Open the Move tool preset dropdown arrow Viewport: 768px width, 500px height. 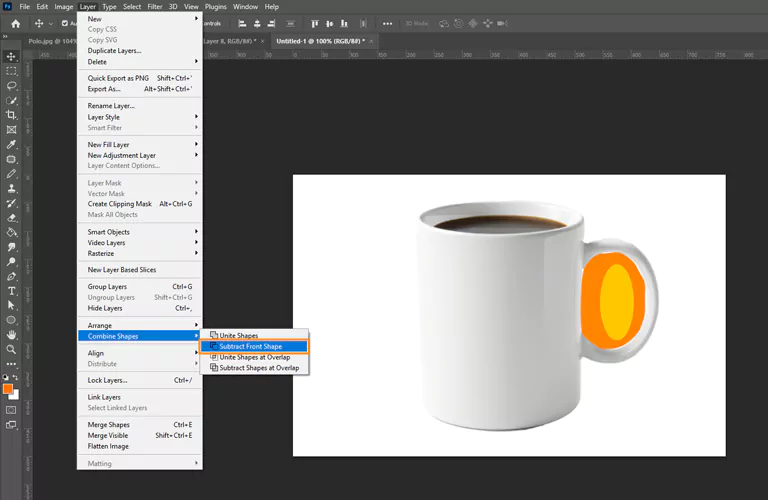pyautogui.click(x=50, y=24)
